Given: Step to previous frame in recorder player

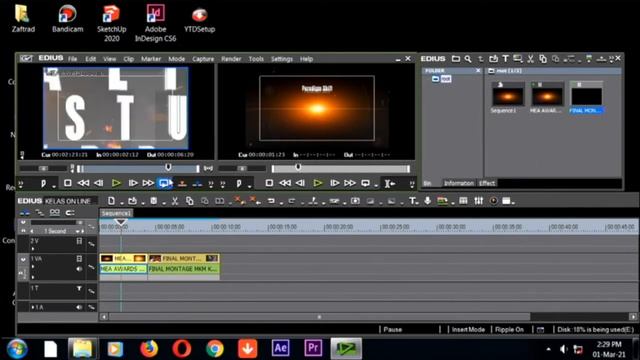Looking at the screenshot, I should click(300, 183).
